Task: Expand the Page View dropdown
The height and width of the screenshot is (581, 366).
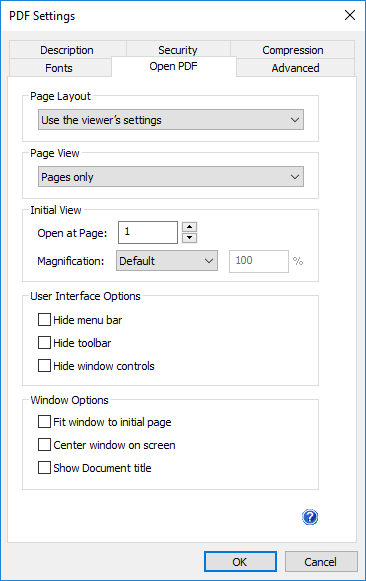Action: (171, 177)
